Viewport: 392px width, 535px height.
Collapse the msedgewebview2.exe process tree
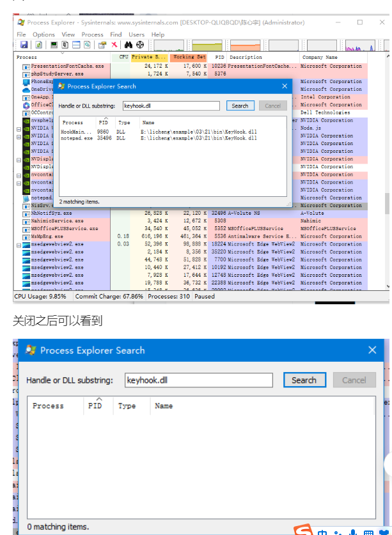point(19,244)
